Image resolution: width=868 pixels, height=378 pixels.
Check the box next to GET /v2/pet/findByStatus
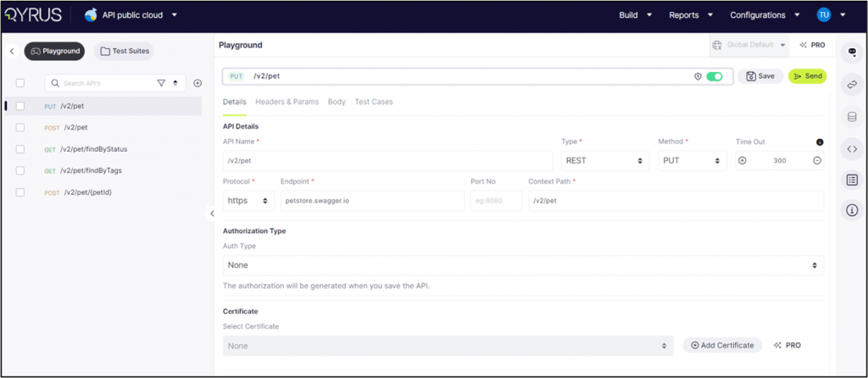point(20,149)
